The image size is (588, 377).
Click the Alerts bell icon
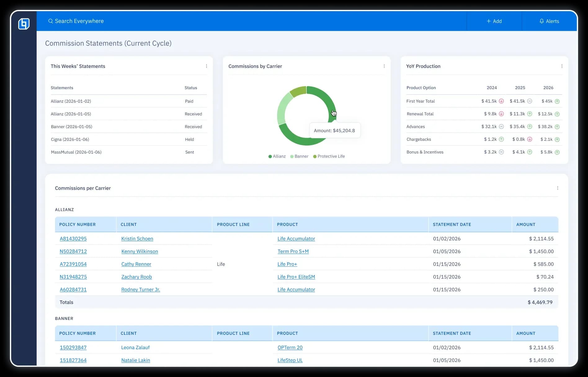pyautogui.click(x=541, y=21)
